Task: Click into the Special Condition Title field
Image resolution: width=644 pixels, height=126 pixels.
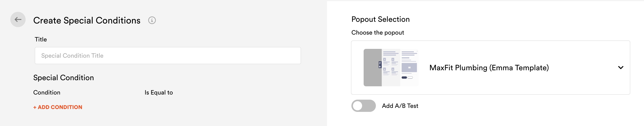Action: pyautogui.click(x=168, y=56)
